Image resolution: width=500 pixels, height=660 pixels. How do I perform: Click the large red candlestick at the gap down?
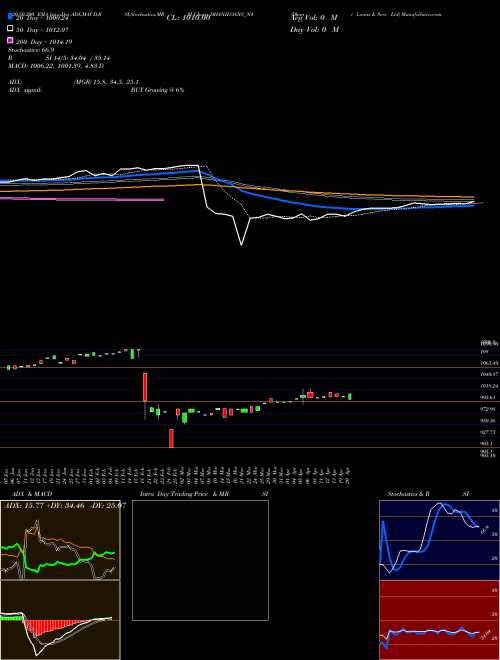145,387
